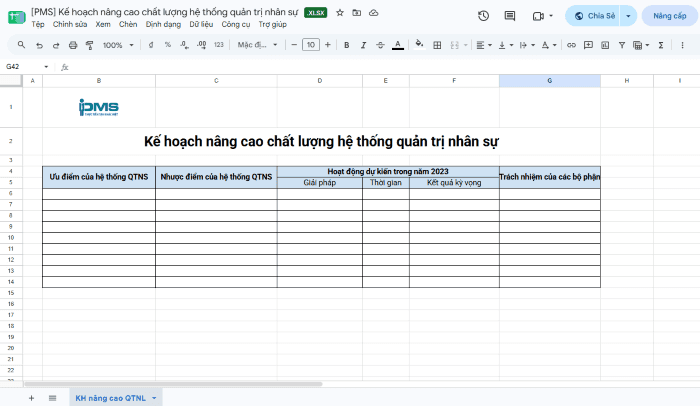The image size is (700, 406).
Task: Check the cloud document status
Action: [374, 13]
